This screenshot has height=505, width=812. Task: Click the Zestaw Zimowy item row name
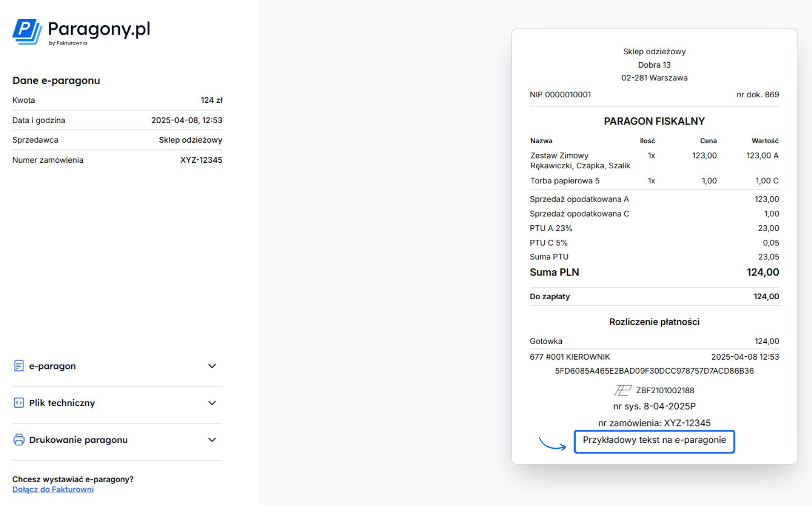tap(559, 156)
